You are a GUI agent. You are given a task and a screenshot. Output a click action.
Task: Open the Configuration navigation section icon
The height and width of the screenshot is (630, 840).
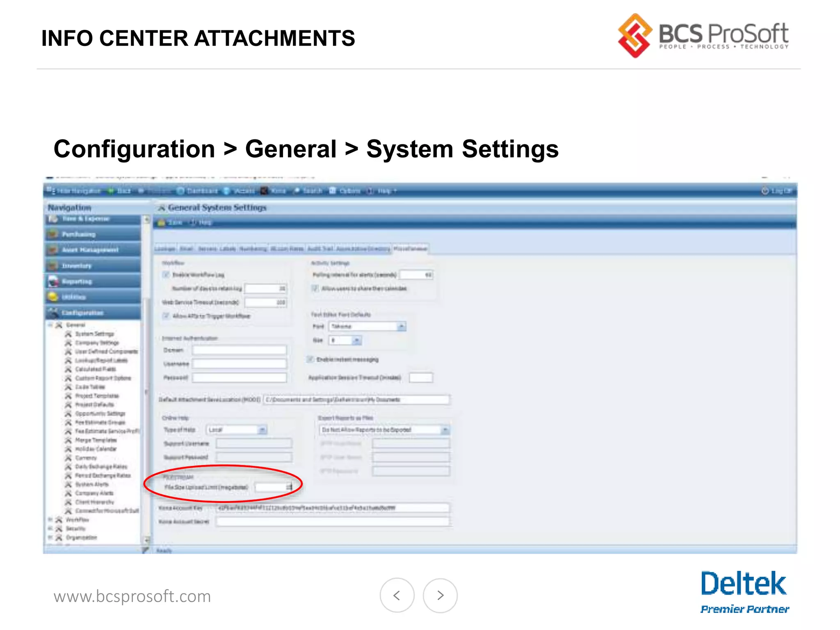pos(52,313)
